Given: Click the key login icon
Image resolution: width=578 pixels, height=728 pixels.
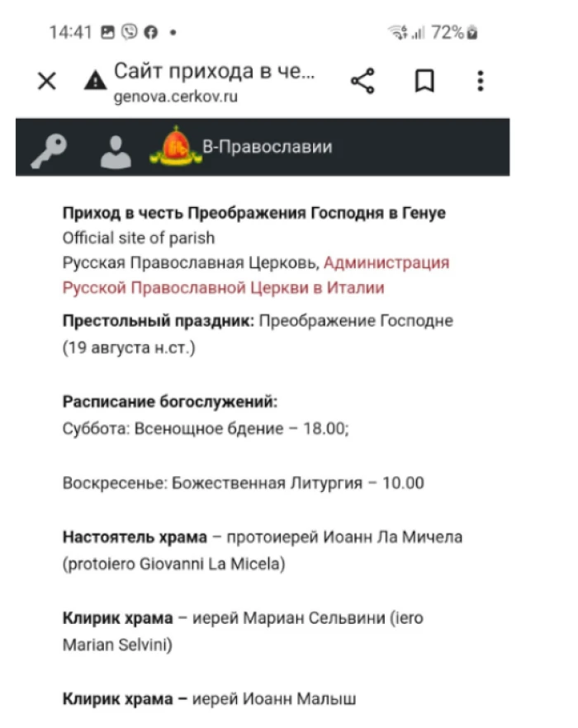Looking at the screenshot, I should pos(47,148).
